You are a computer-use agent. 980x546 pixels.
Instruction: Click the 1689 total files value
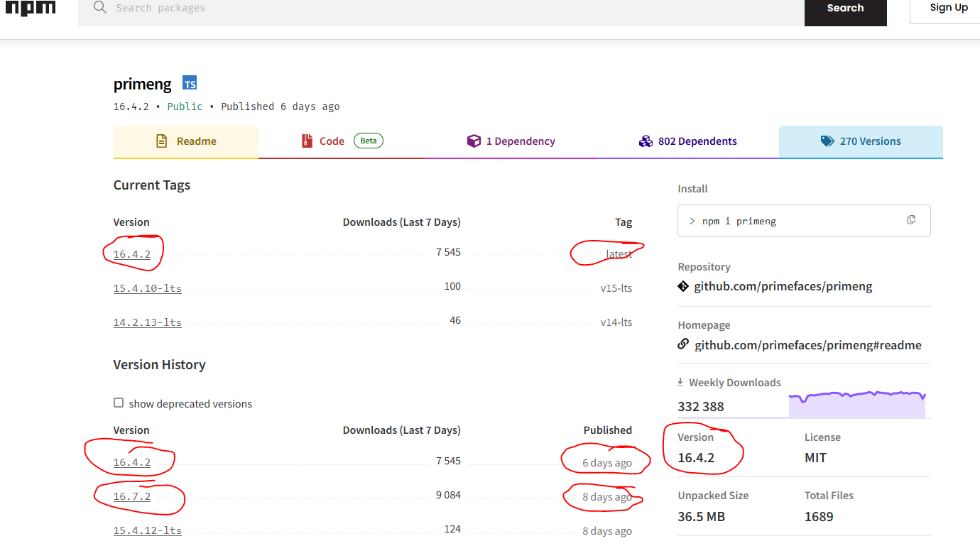click(x=819, y=516)
